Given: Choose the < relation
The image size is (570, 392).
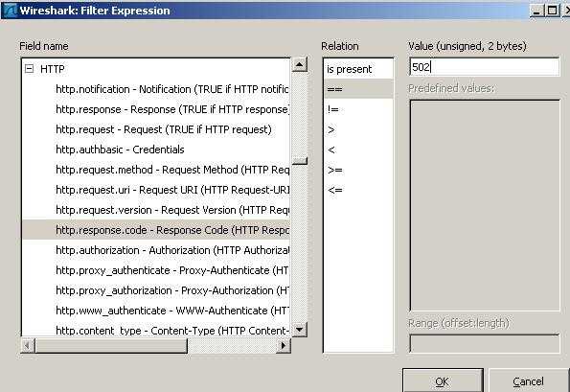Looking at the screenshot, I should [358, 150].
